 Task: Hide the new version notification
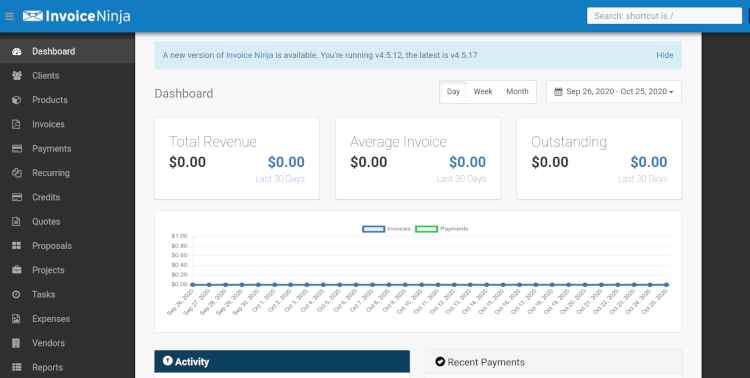pos(664,56)
